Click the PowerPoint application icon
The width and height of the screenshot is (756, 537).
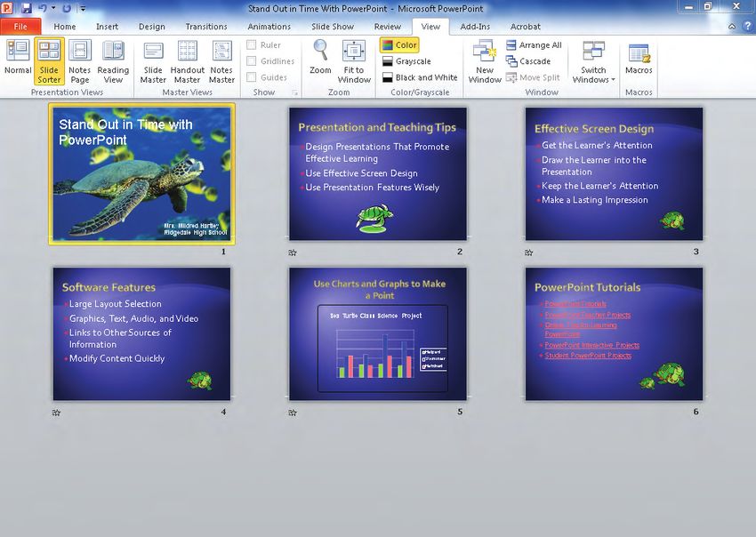pos(7,8)
